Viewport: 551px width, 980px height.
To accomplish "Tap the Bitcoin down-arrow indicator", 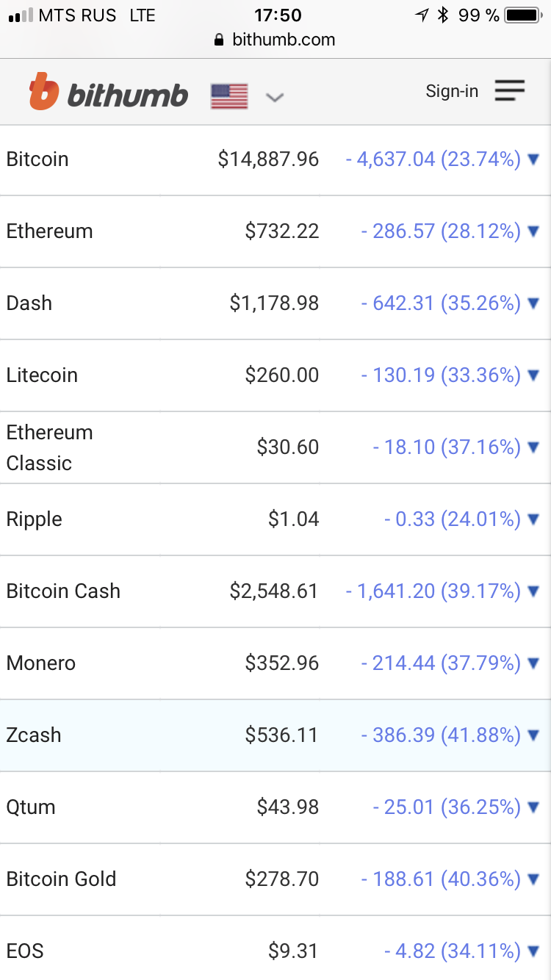I will pyautogui.click(x=534, y=159).
